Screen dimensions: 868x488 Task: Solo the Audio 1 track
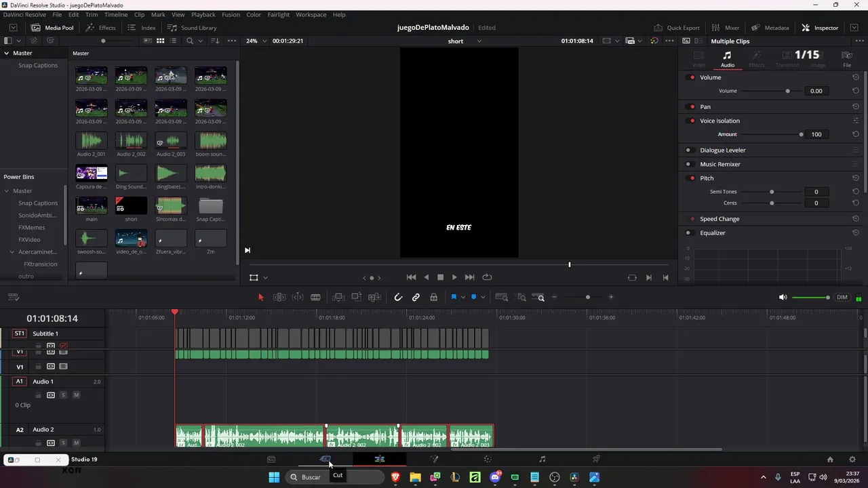(64, 395)
